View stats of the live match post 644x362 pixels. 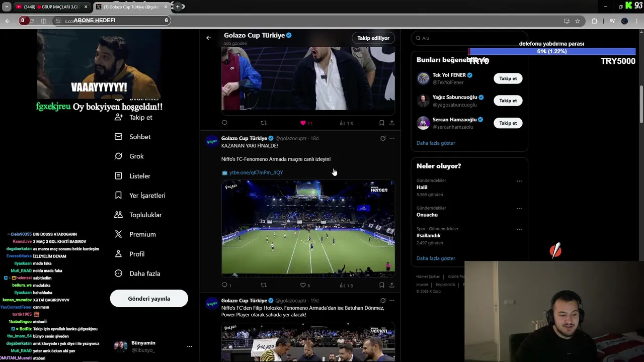[x=346, y=285]
